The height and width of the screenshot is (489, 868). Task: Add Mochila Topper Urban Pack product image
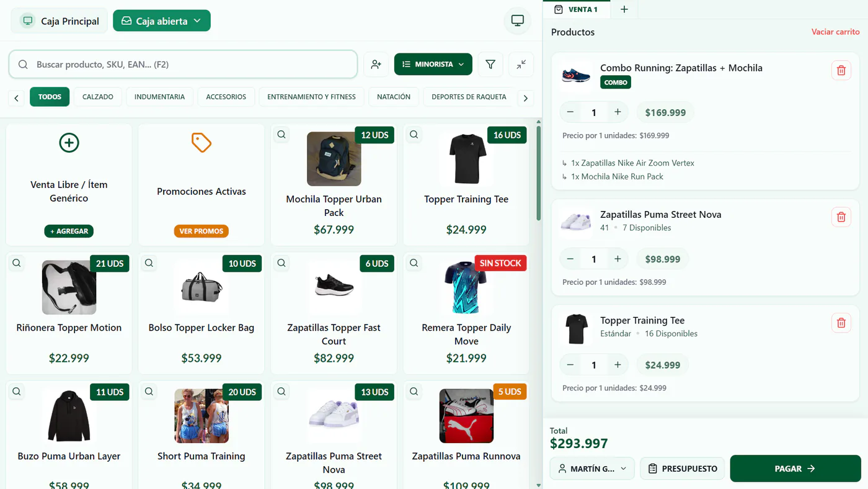click(x=334, y=159)
